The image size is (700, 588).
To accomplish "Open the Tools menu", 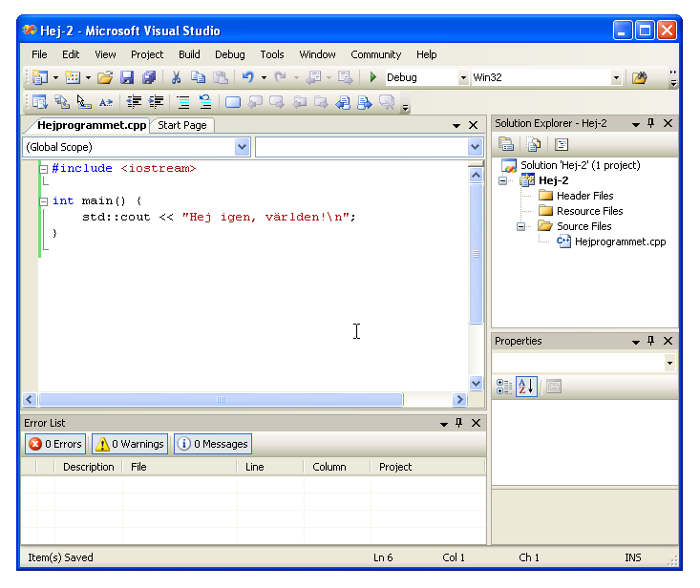I will point(272,54).
